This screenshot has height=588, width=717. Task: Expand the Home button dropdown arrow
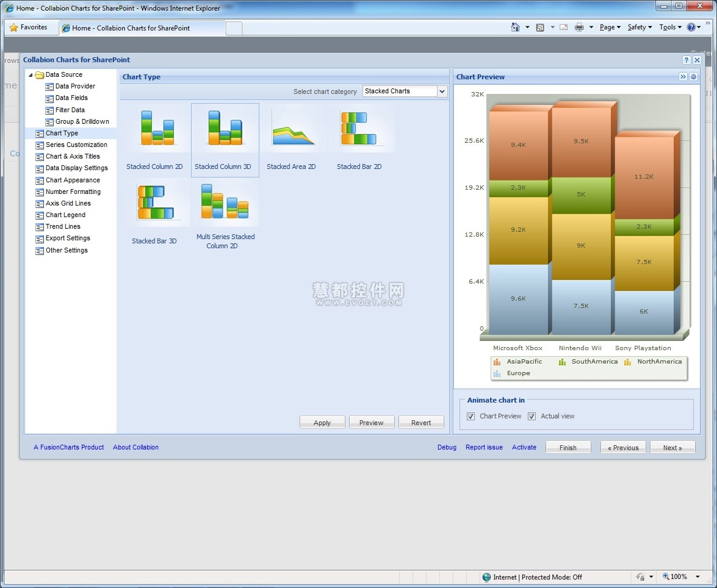527,27
